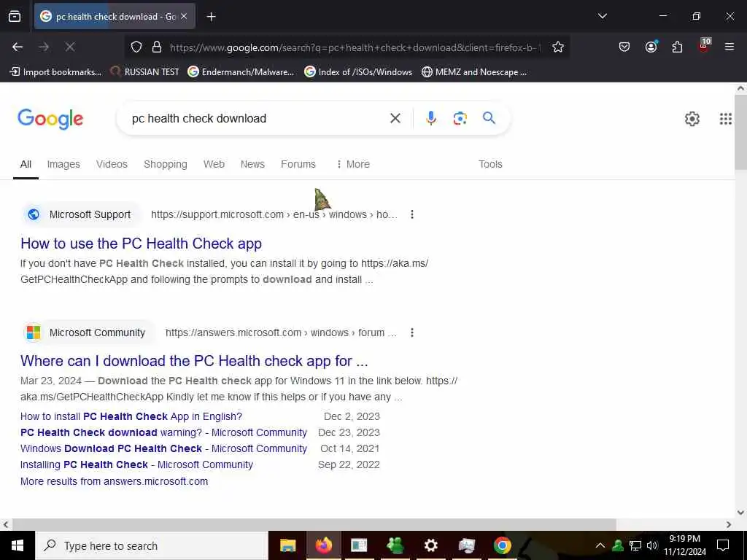Open How to install PC Health Check App link

[131, 416]
